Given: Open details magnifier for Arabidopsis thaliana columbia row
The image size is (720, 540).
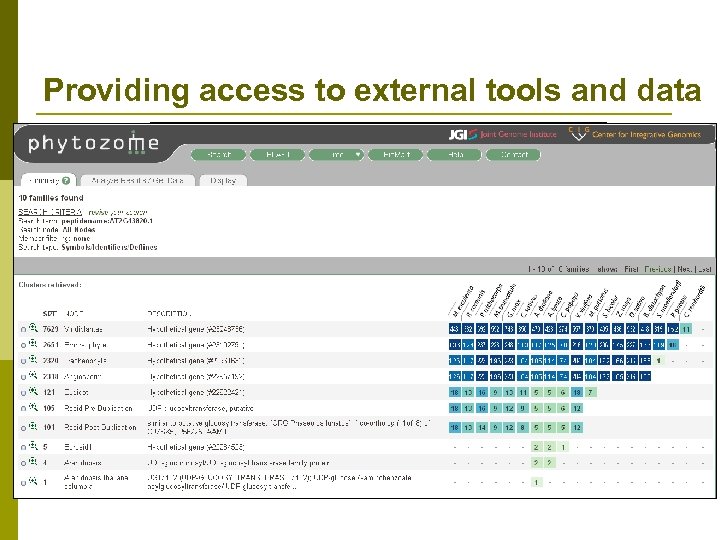Looking at the screenshot, I should tap(33, 481).
